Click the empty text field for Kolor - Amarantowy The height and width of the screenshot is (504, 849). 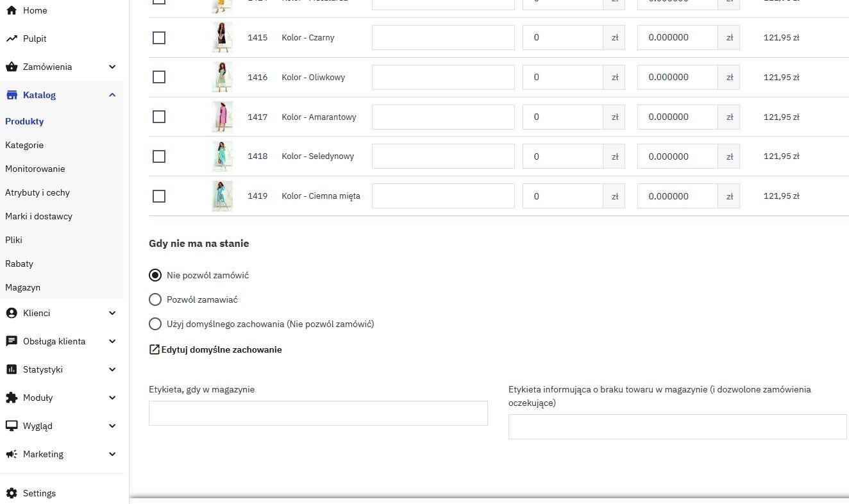click(443, 117)
